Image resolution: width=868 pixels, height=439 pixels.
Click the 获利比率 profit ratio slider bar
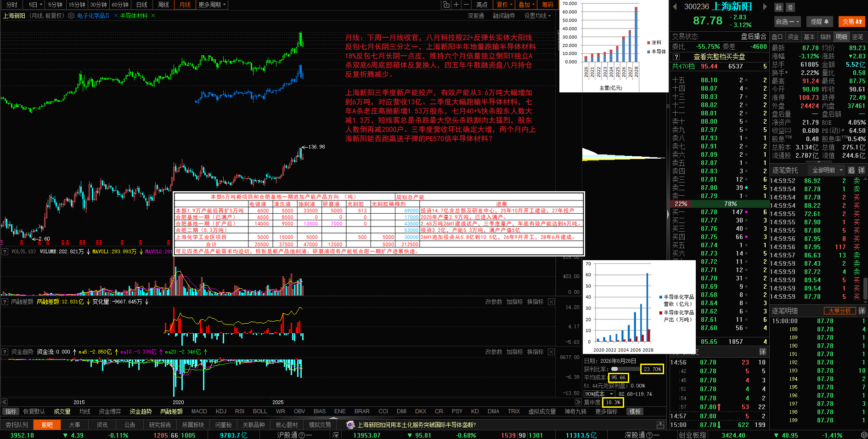pos(625,369)
